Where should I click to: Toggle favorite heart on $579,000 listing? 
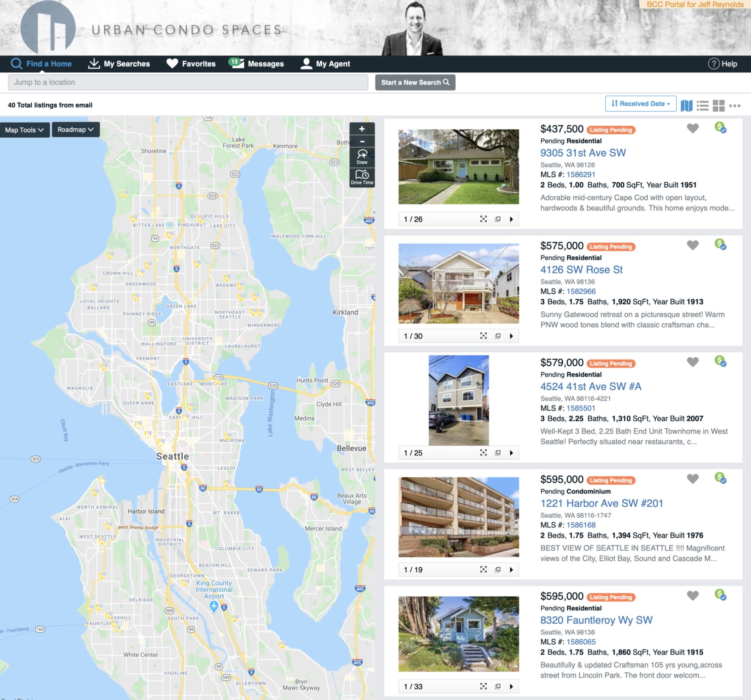693,362
